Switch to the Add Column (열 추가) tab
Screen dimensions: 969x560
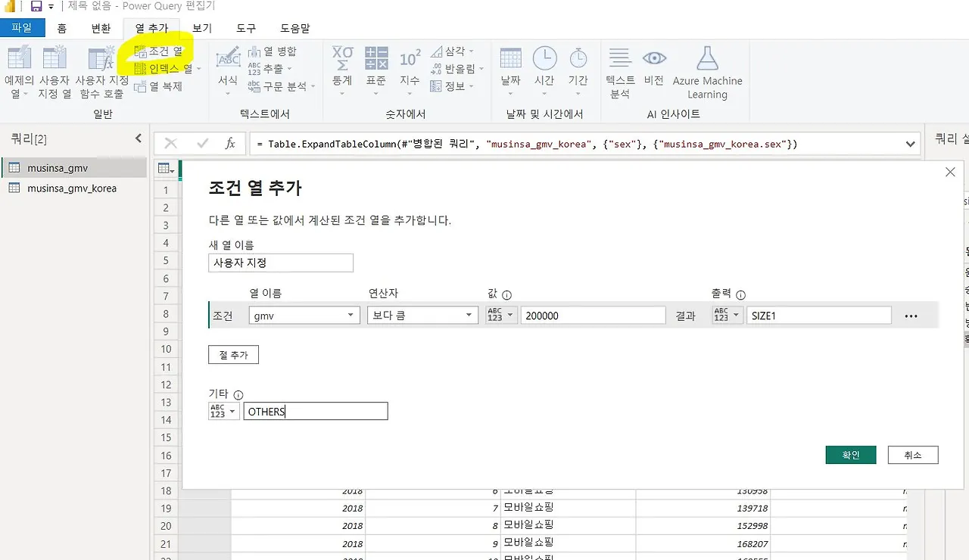[x=152, y=28]
